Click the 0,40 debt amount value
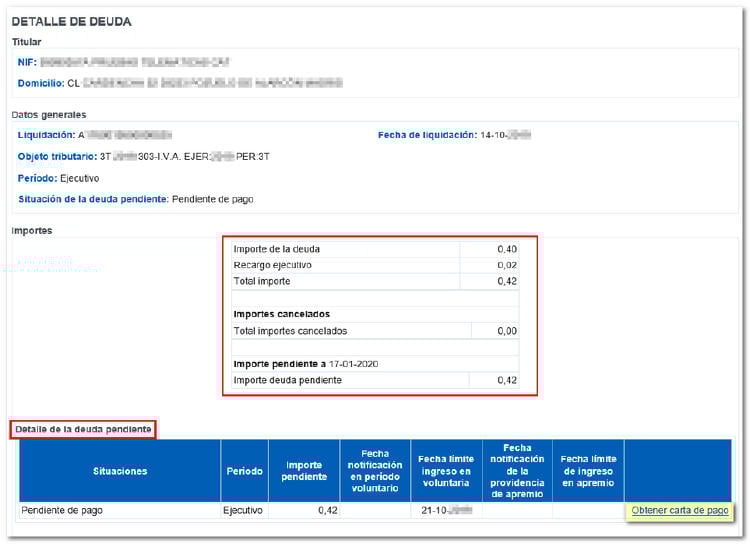 point(507,249)
